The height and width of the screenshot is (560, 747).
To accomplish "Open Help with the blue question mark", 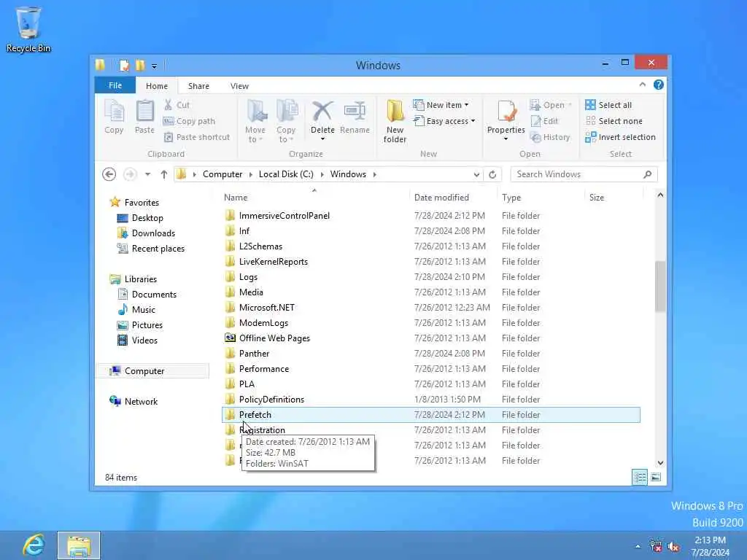I will (x=659, y=85).
